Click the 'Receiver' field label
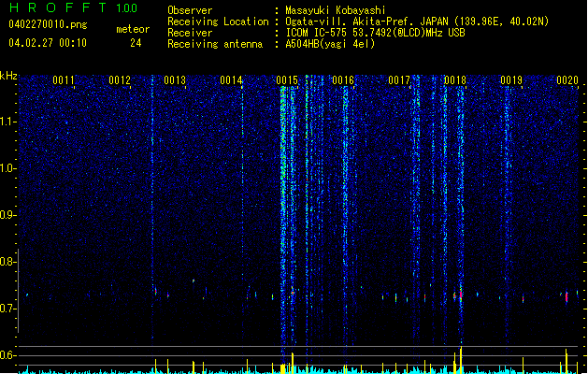 pyautogui.click(x=190, y=33)
